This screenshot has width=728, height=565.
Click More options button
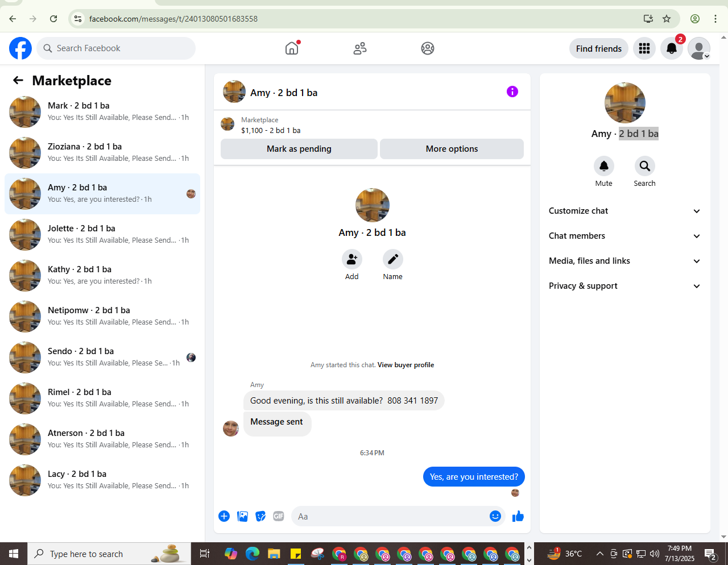[x=452, y=149]
